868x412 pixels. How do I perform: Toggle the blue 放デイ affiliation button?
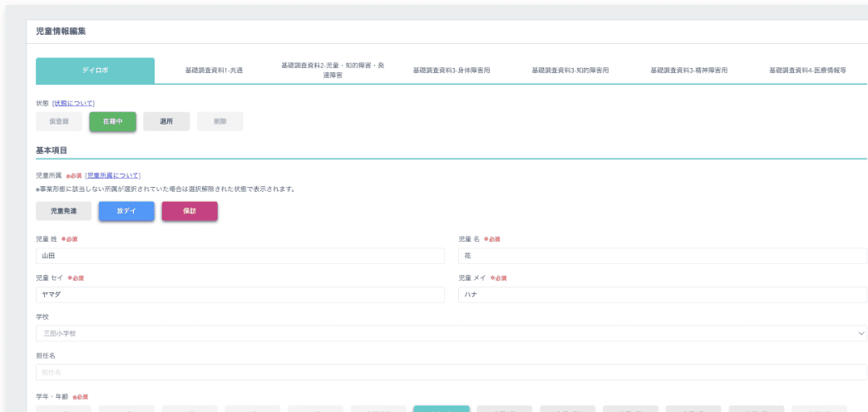point(126,211)
